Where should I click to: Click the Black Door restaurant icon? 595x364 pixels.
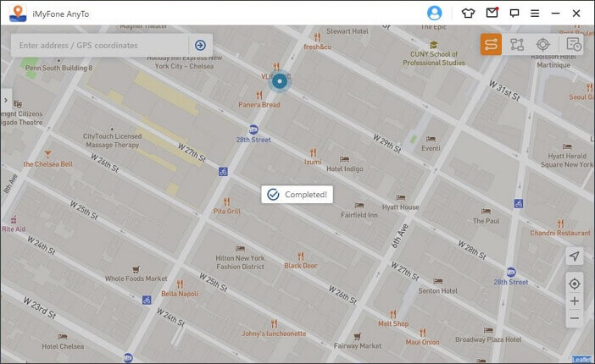(301, 256)
